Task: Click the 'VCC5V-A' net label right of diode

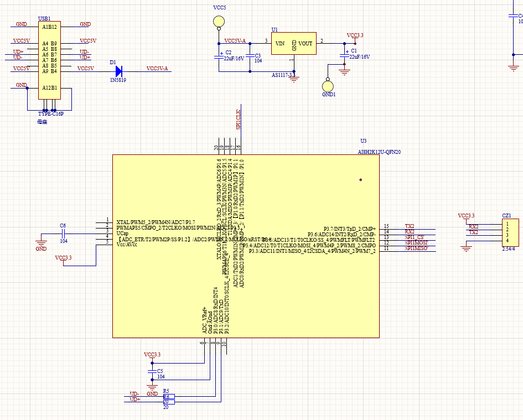Action: (157, 69)
